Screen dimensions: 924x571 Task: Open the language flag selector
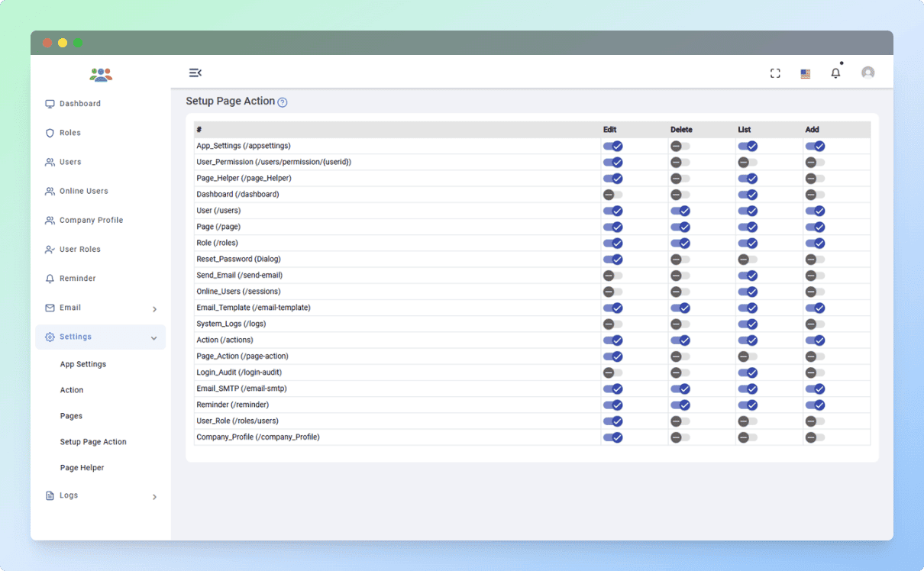click(805, 74)
